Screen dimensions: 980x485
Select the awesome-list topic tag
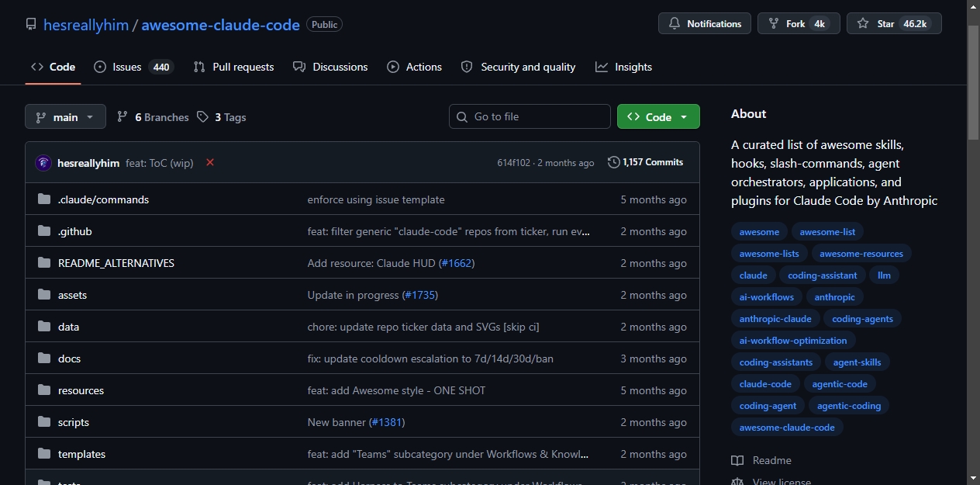[827, 232]
